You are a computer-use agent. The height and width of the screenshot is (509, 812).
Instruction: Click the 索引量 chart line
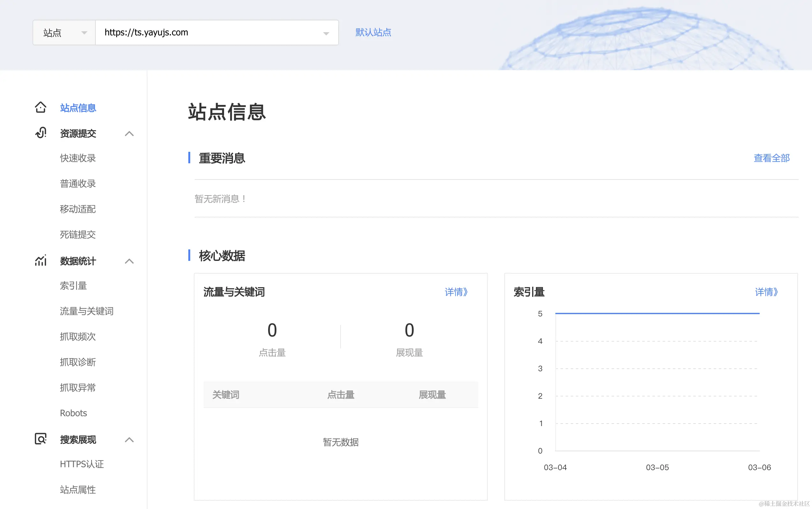tap(657, 314)
